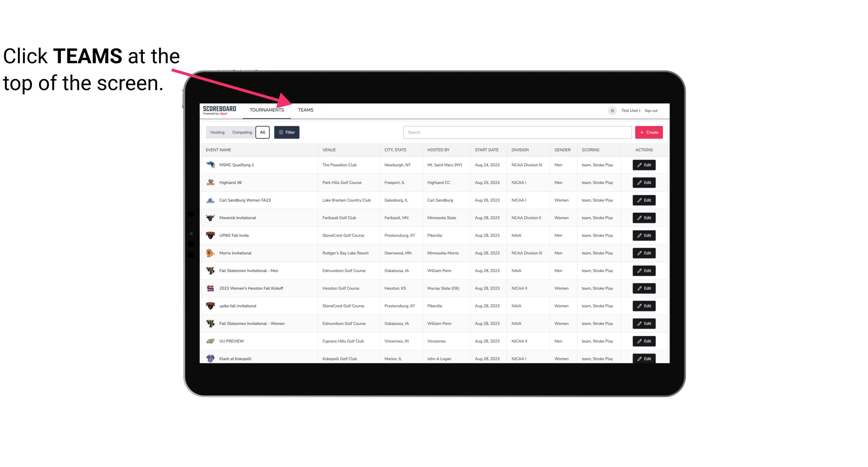This screenshot has width=868, height=467.
Task: Click the settings gear icon top right
Action: [x=612, y=110]
